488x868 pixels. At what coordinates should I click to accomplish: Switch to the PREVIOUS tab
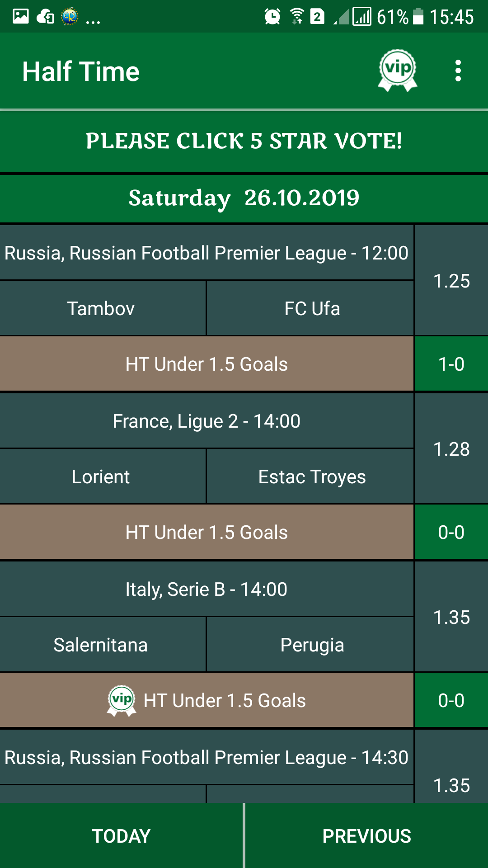point(366,836)
